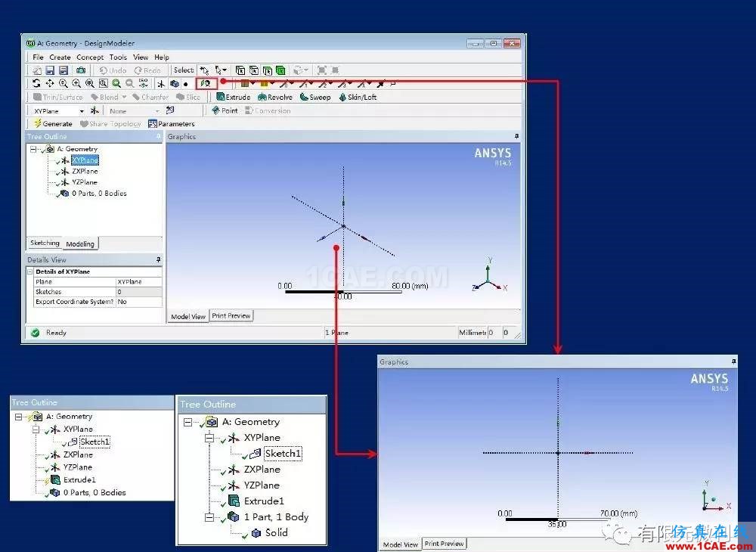The width and height of the screenshot is (756, 552).
Task: Open the Create menu
Action: 60,57
